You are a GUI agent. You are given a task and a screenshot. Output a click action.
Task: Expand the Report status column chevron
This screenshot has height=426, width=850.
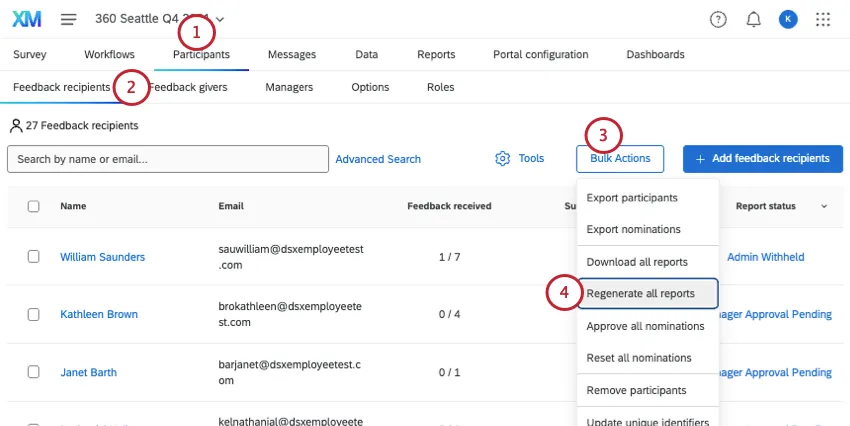(824, 206)
